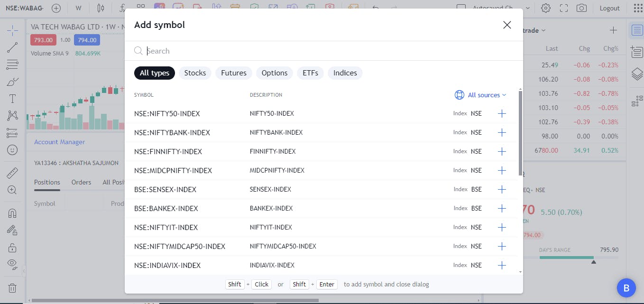Screen dimensions: 644x304
Task: Click the watchlist Chg% column header
Action: [611, 48]
